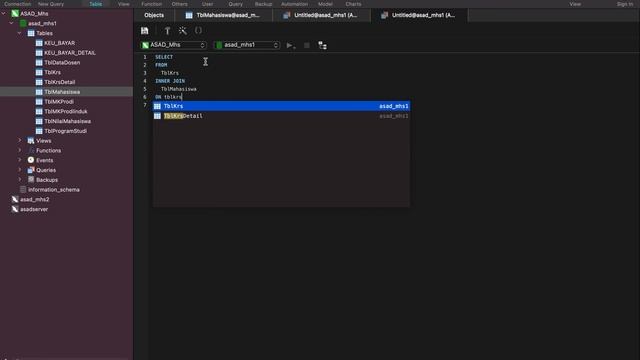Click the Queries item in the tree
Screen dimensions: 640x360
click(46, 170)
